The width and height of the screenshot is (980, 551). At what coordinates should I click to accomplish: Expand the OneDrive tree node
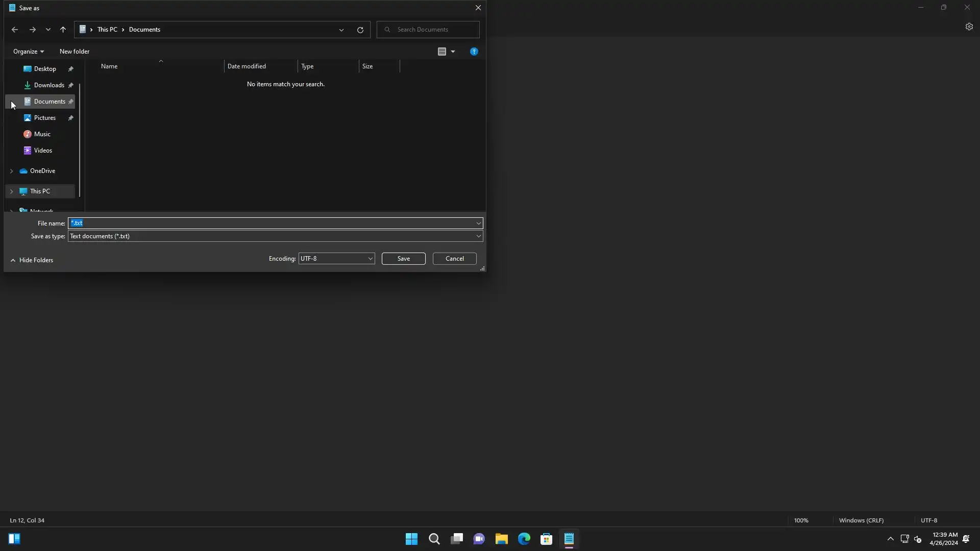click(12, 171)
